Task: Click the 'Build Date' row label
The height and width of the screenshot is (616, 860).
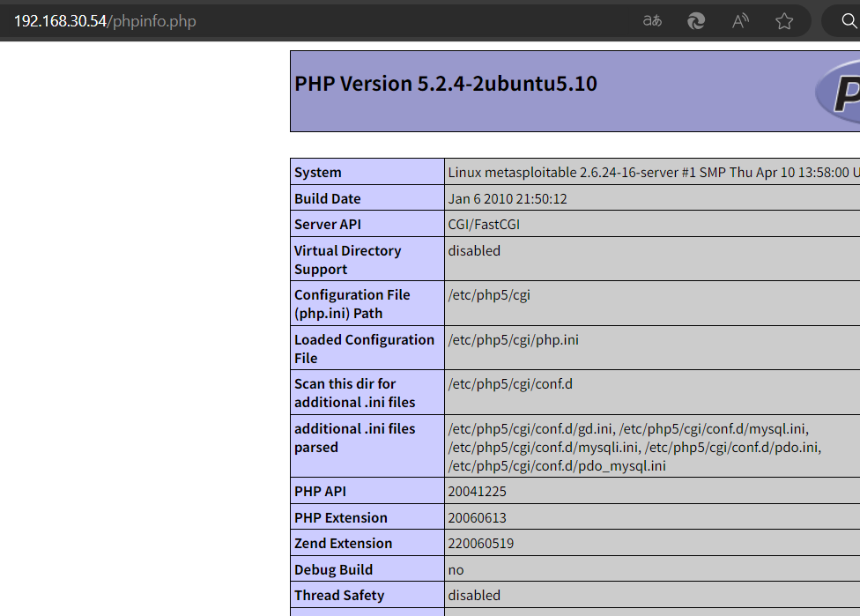Action: (328, 198)
